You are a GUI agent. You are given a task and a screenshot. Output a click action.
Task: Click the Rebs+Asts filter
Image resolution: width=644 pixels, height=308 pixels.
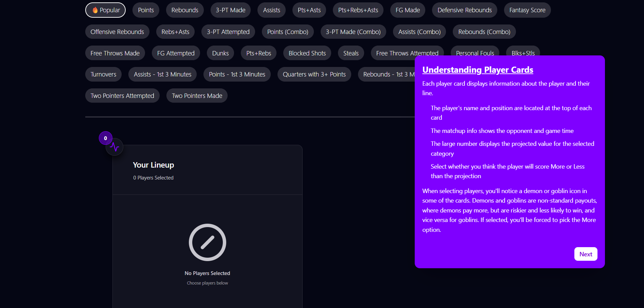point(175,32)
